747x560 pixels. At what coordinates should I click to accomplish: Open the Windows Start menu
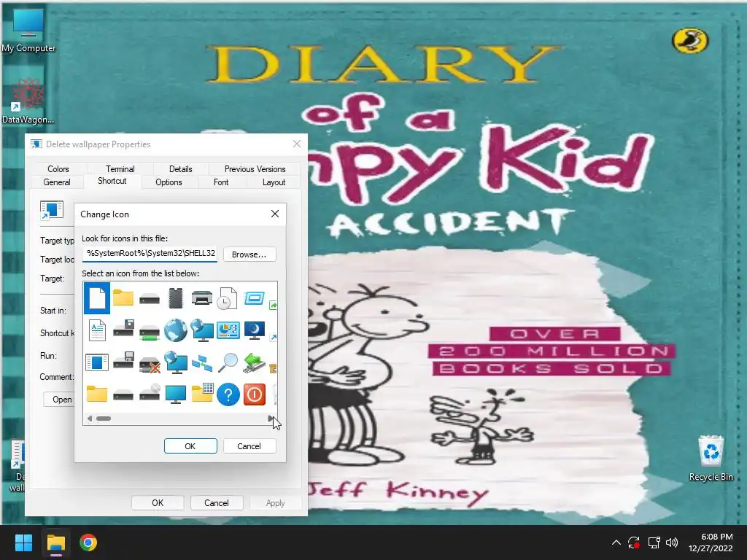pos(23,542)
